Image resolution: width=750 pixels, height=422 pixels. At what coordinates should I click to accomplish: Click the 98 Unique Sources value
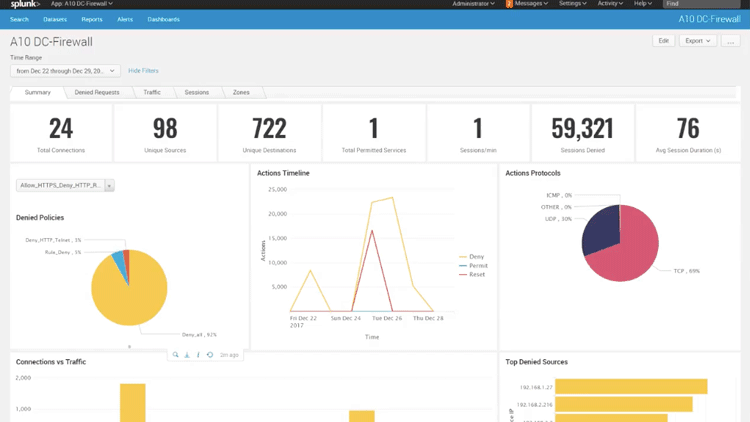tap(165, 128)
